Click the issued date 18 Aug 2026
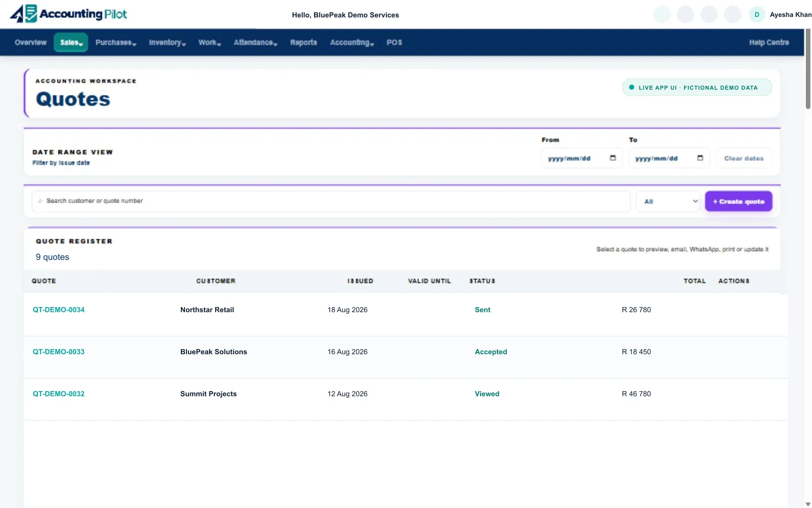The image size is (812, 508). [x=347, y=310]
